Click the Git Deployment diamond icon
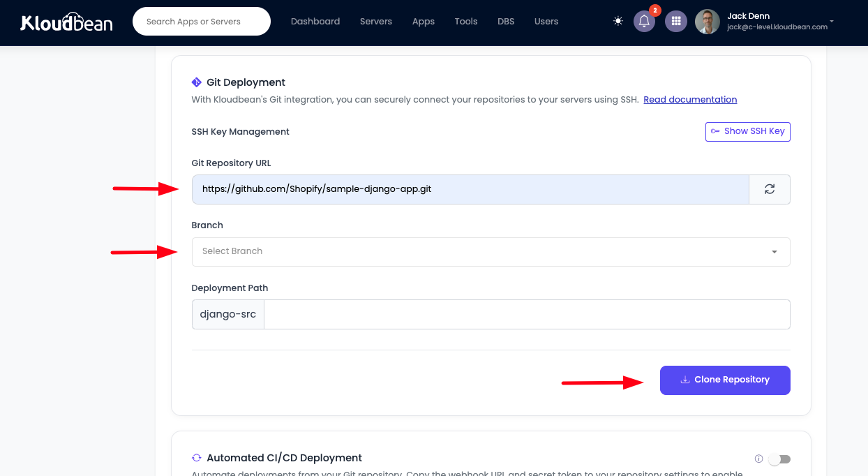Viewport: 868px width, 476px height. (197, 82)
